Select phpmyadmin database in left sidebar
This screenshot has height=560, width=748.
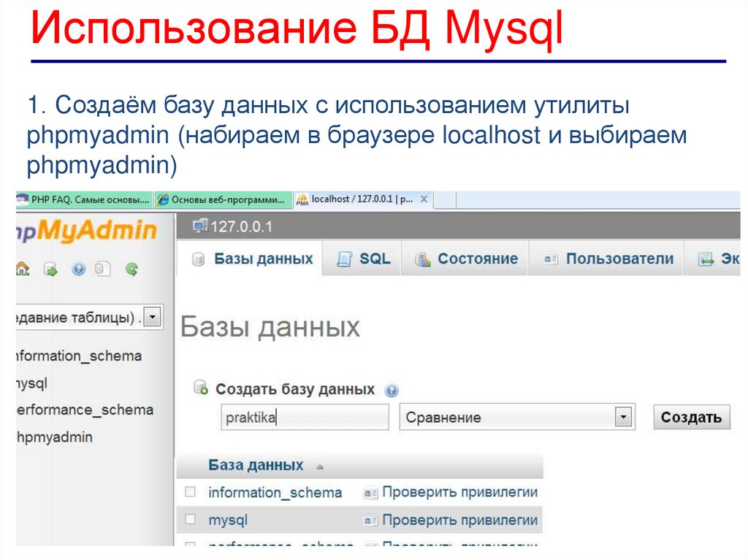[x=54, y=437]
